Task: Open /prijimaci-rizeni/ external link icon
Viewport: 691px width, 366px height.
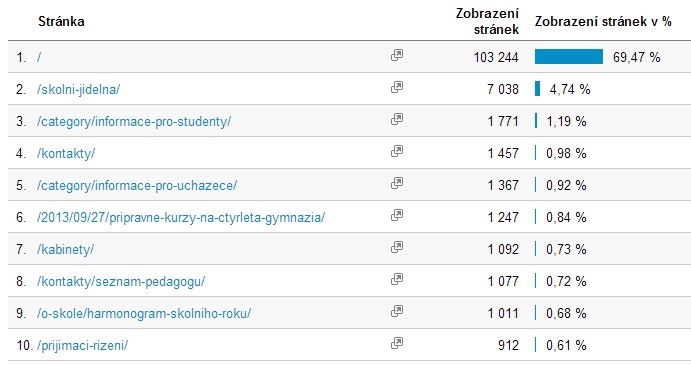Action: click(397, 343)
